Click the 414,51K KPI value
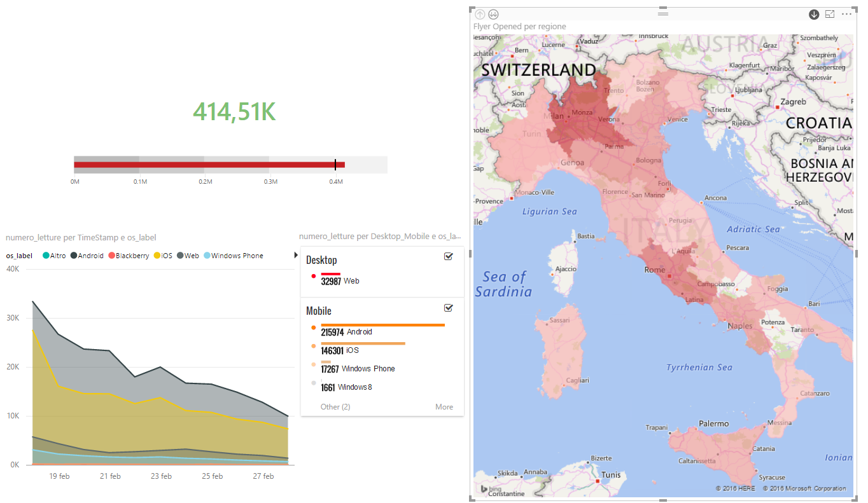868x503 pixels. click(234, 112)
